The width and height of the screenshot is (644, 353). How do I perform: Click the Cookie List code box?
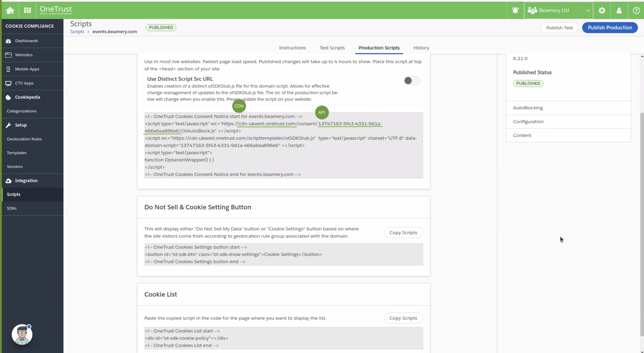[x=284, y=338]
